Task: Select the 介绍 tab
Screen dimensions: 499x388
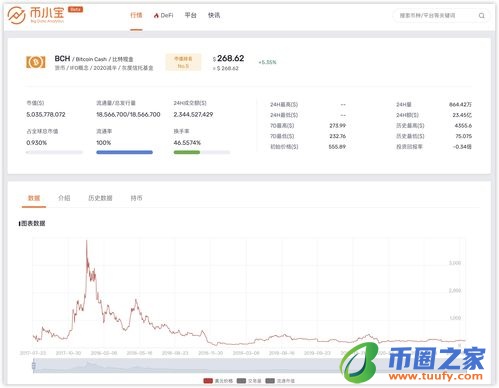Action: point(64,198)
